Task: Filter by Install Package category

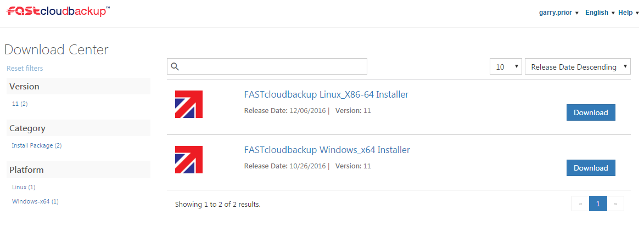Action: [x=37, y=145]
